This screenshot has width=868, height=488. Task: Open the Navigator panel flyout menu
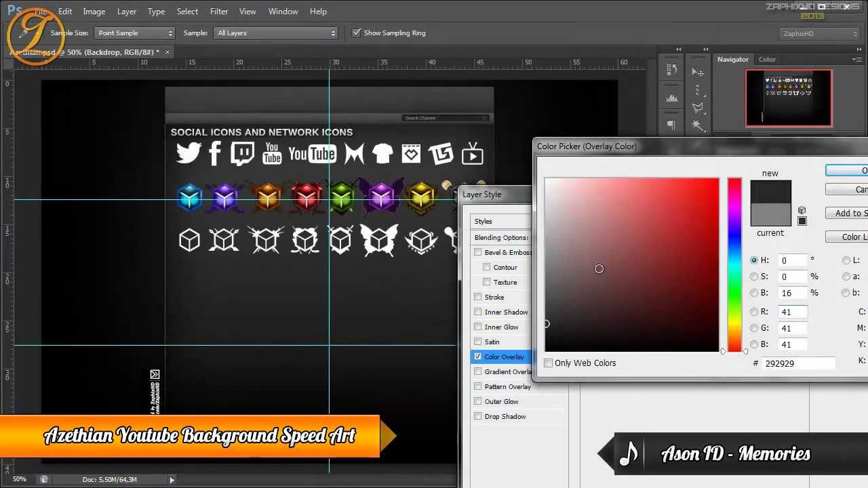coord(858,60)
